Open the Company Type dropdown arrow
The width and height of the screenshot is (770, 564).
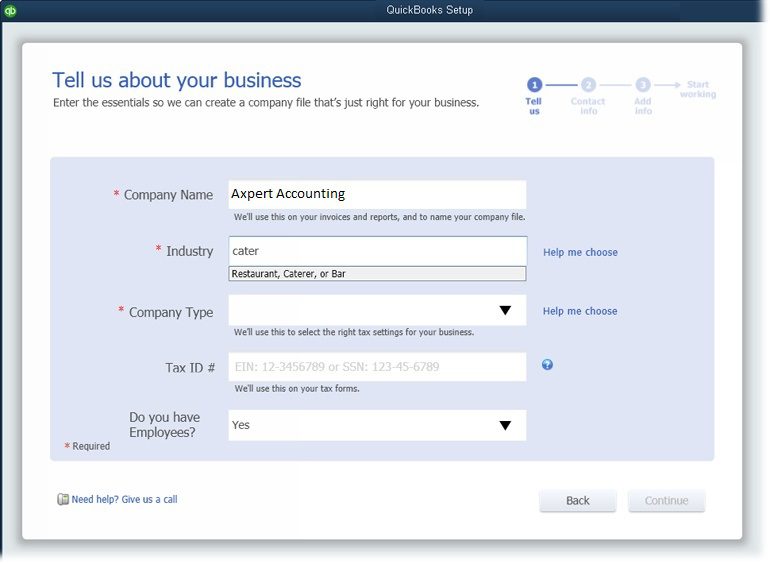[x=505, y=310]
